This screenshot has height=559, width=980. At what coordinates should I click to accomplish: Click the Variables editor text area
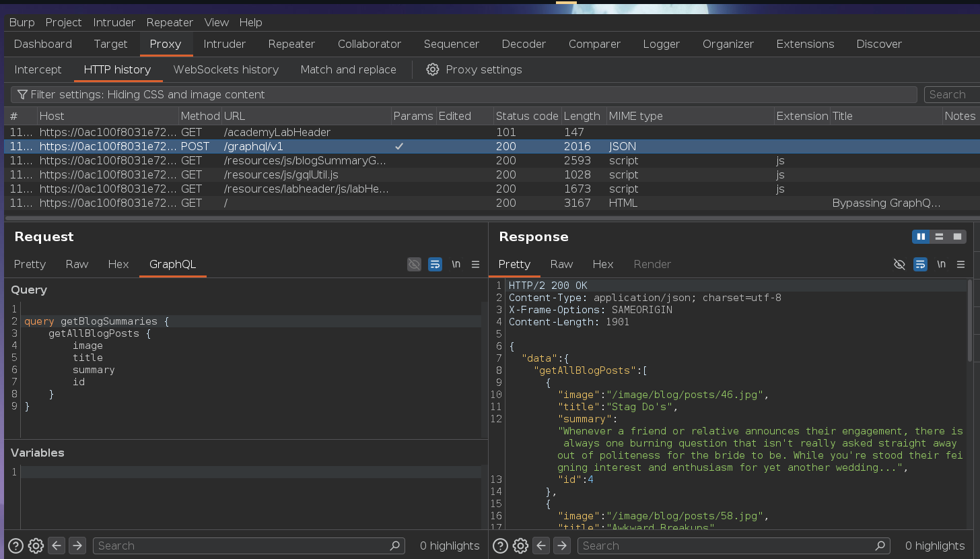(x=250, y=498)
